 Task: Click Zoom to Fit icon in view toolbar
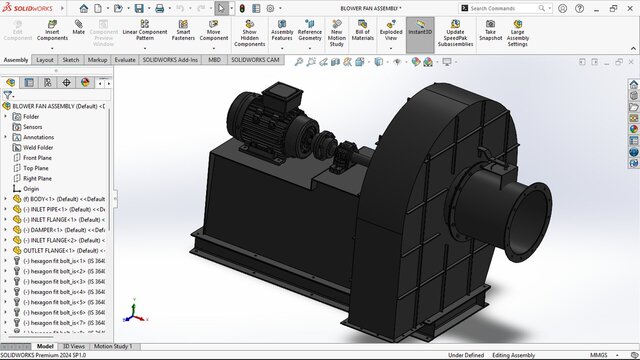point(299,62)
